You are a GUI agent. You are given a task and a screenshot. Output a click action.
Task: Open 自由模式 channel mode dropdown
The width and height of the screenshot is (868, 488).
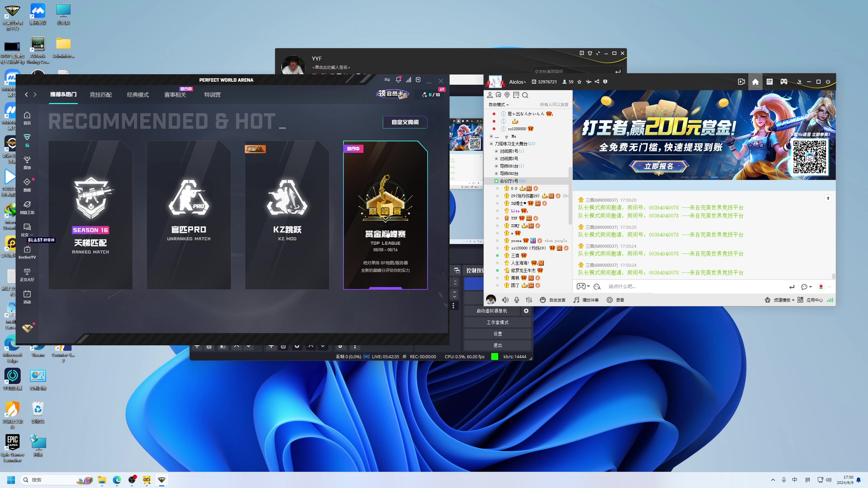(x=499, y=105)
